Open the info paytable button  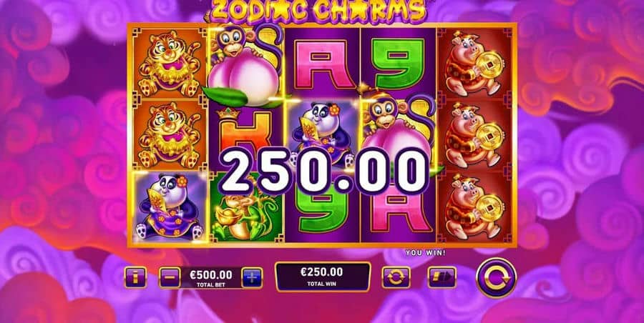click(135, 278)
